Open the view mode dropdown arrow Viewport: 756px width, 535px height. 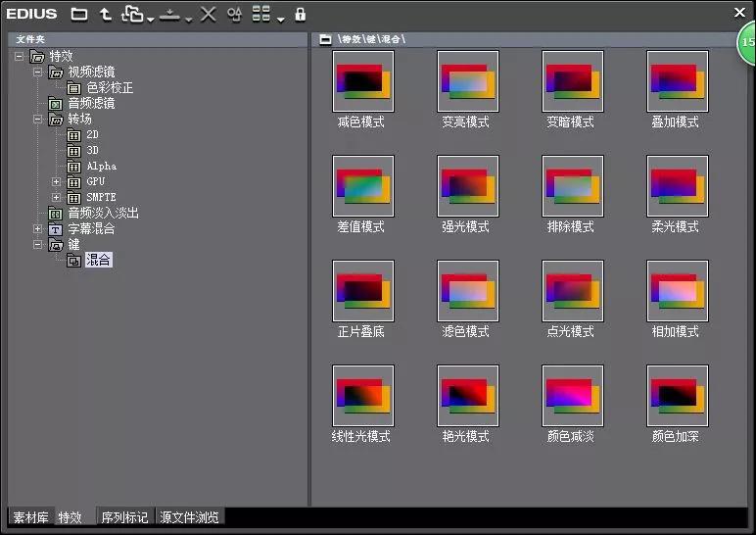point(281,19)
